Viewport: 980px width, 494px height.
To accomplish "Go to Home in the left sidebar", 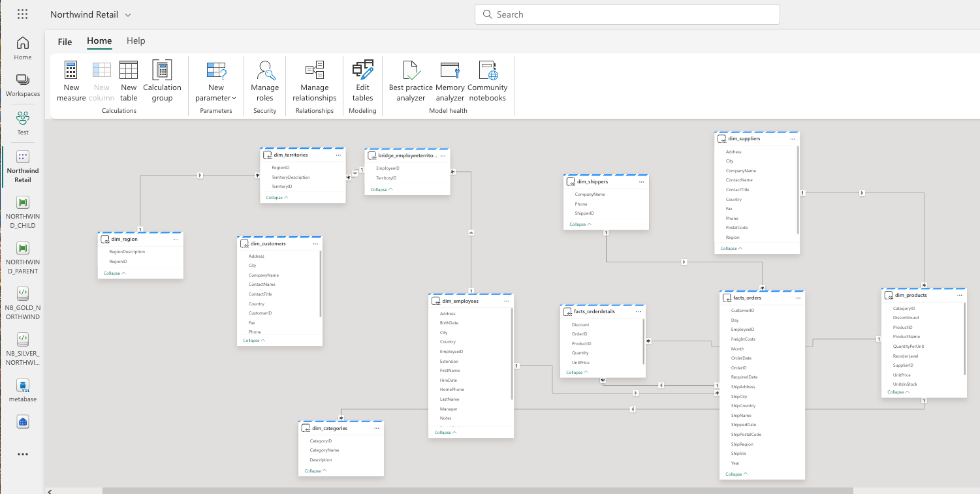I will click(23, 49).
